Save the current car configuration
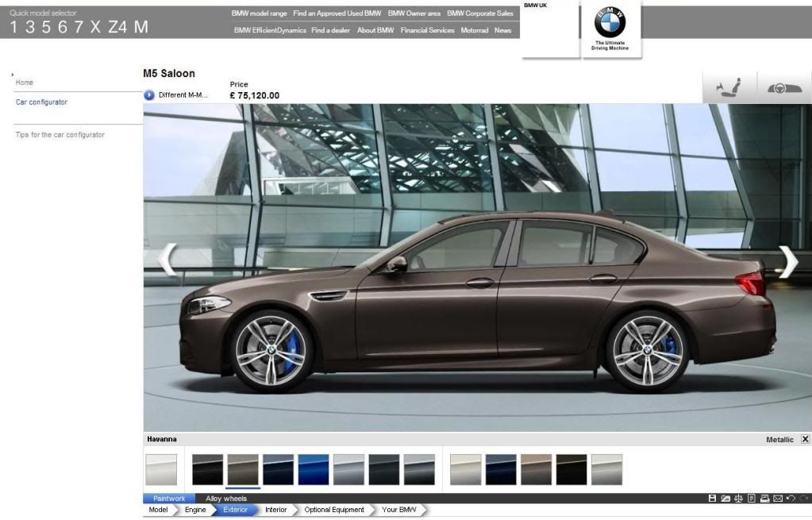 [x=712, y=499]
